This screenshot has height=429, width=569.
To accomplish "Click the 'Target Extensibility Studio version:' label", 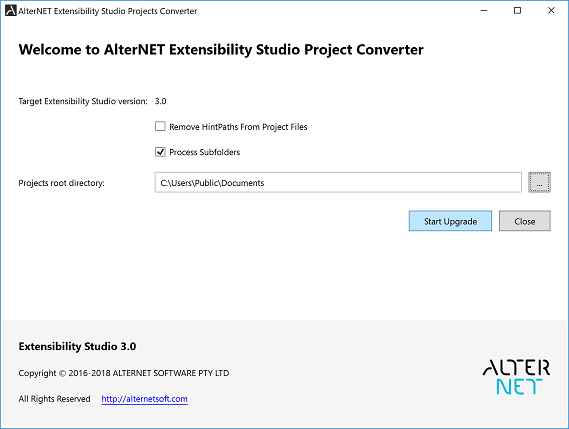I will (x=83, y=101).
